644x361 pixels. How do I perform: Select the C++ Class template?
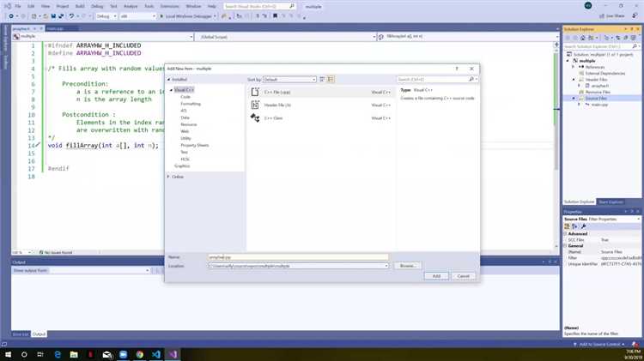pyautogui.click(x=321, y=118)
